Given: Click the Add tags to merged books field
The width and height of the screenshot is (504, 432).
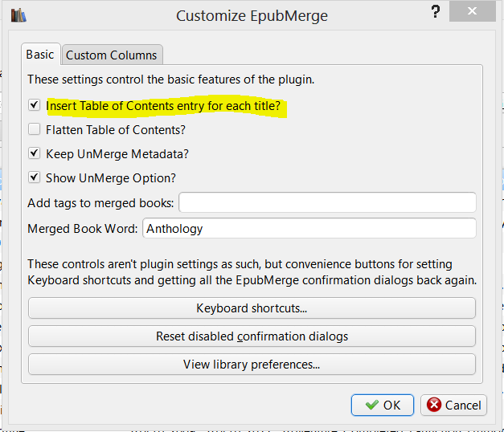Looking at the screenshot, I should point(327,202).
